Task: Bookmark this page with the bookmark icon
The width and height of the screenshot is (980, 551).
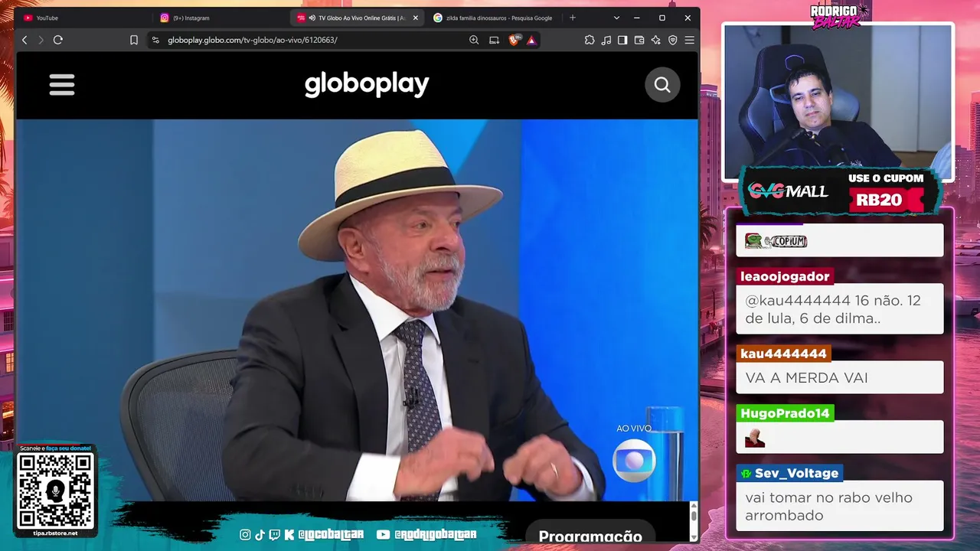Action: click(x=134, y=40)
